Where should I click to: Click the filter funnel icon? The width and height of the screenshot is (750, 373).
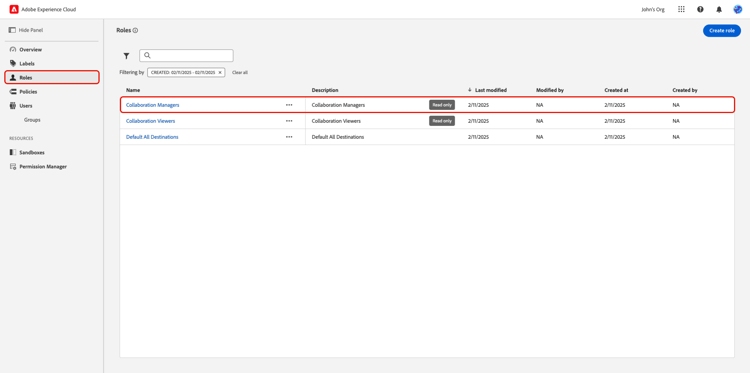pyautogui.click(x=126, y=56)
